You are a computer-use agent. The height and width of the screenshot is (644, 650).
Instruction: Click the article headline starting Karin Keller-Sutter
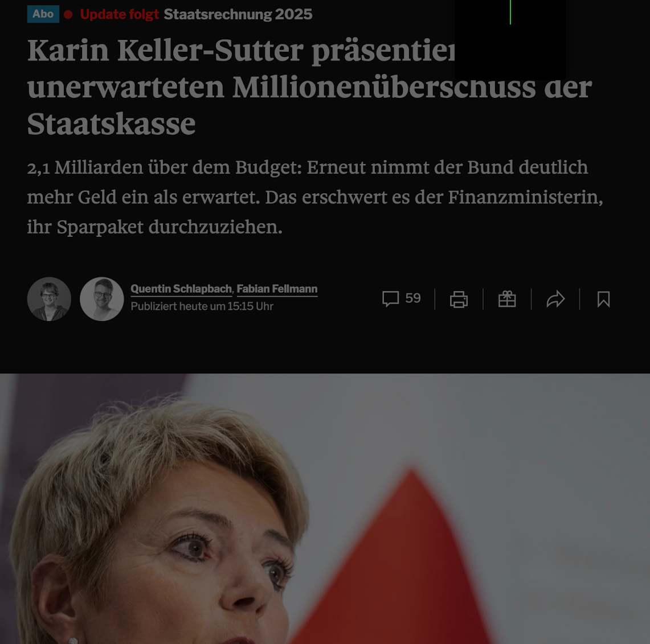tap(310, 87)
